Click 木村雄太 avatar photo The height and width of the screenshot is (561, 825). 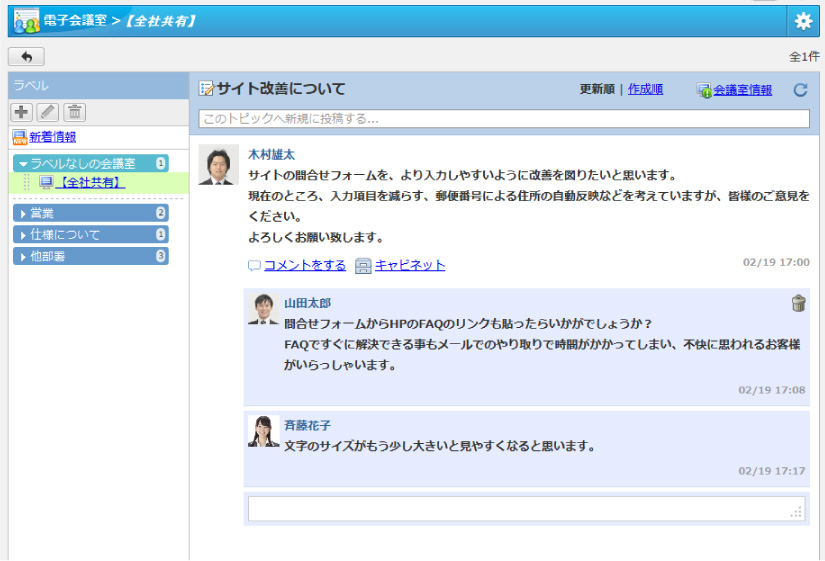tap(218, 165)
